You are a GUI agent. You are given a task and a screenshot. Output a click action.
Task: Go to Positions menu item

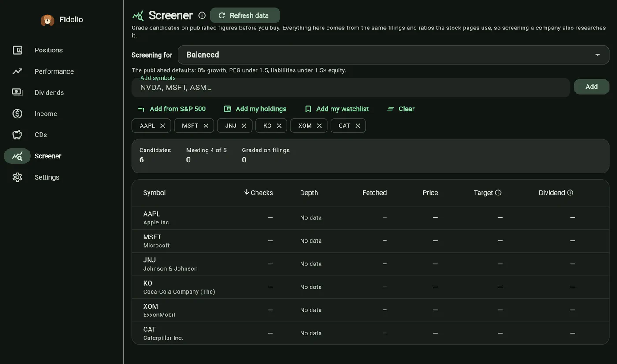[x=48, y=50]
